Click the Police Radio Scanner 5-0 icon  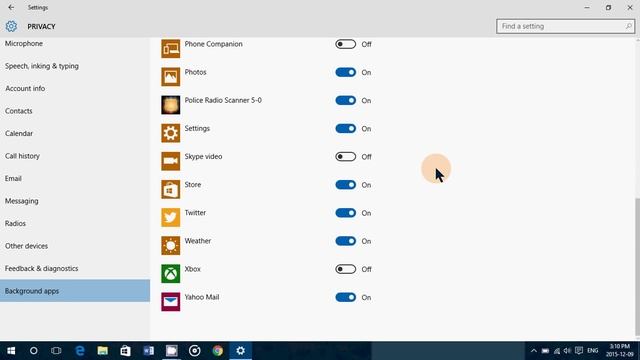point(170,105)
